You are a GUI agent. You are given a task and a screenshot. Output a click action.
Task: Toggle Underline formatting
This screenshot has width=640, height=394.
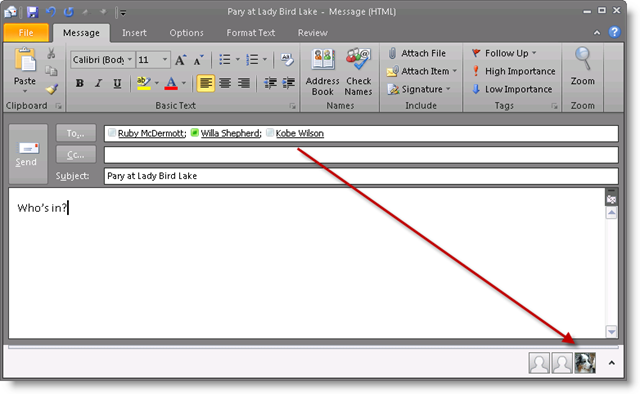tap(117, 83)
